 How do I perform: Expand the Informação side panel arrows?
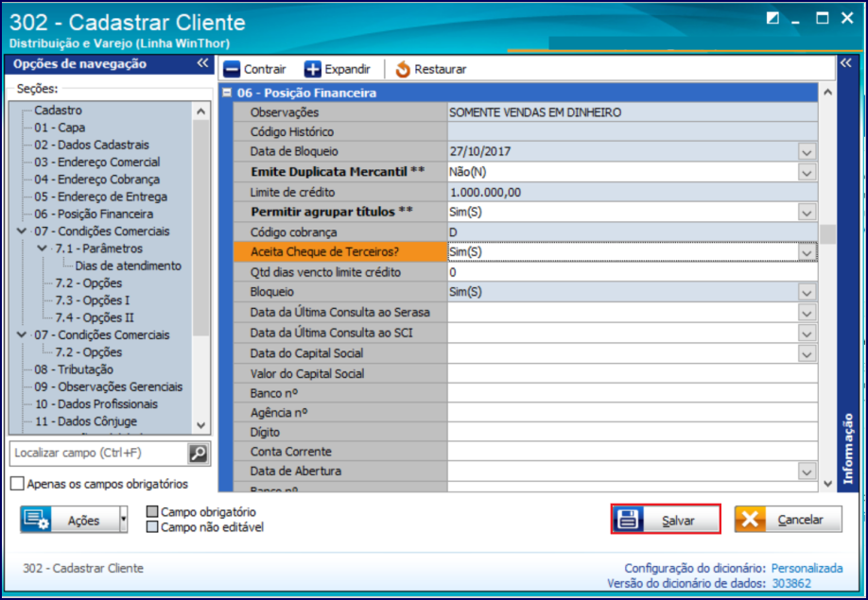(x=845, y=63)
